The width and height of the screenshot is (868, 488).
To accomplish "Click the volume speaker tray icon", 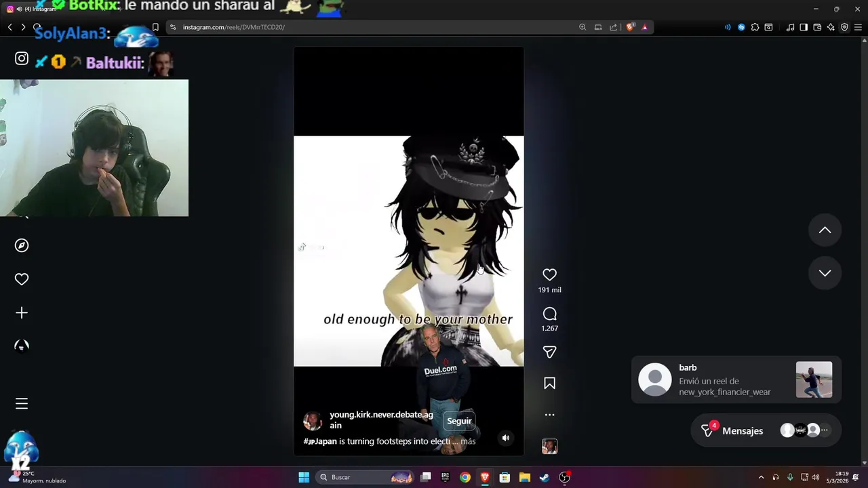I will [x=815, y=477].
